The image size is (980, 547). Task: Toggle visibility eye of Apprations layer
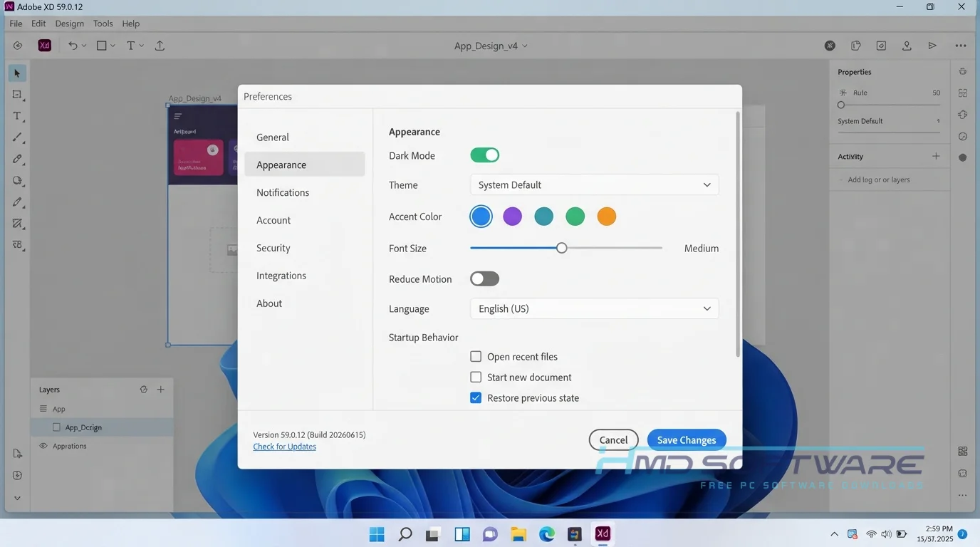coord(43,446)
